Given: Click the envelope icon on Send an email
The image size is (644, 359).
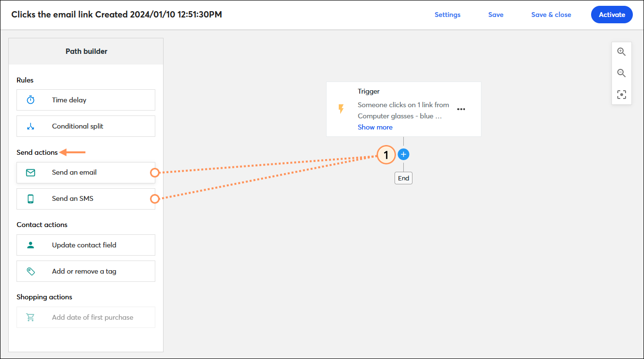Looking at the screenshot, I should [31, 172].
